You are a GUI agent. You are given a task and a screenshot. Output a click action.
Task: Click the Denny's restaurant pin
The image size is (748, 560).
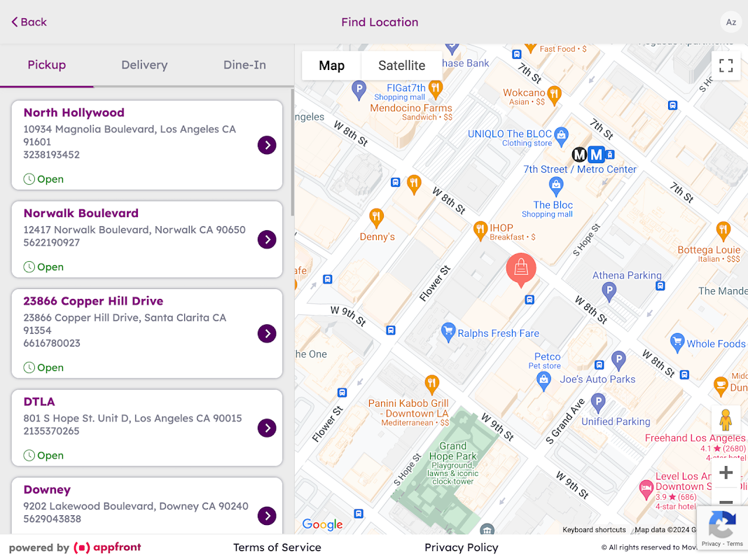(376, 218)
